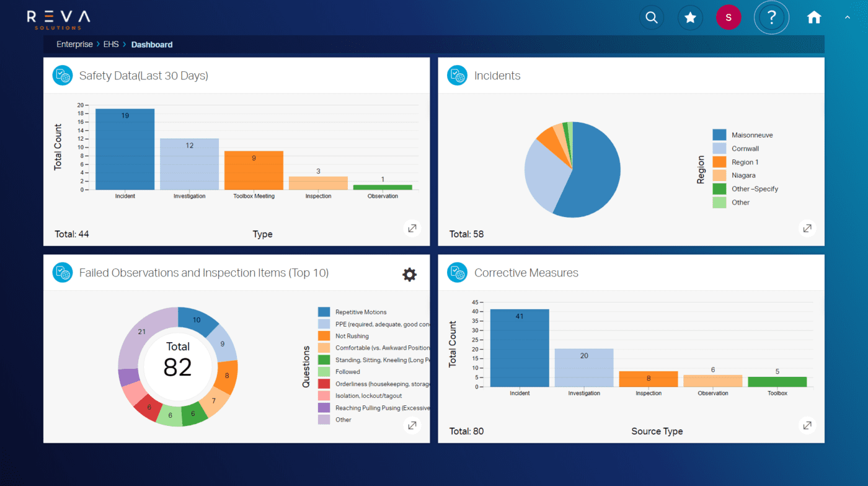Screen dimensions: 868x486
Task: Expand the Safety Data chart to fullscreen
Action: pyautogui.click(x=412, y=228)
